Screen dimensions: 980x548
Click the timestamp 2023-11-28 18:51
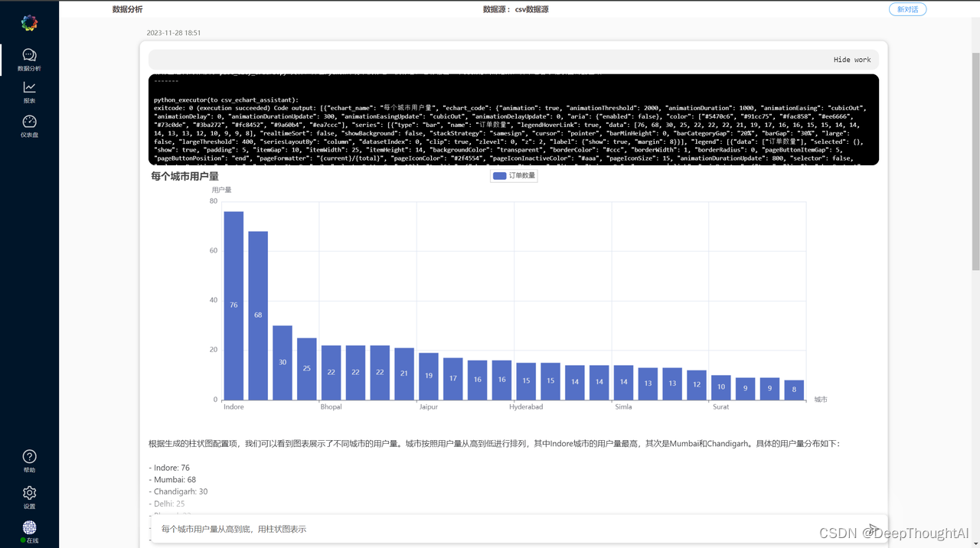tap(174, 33)
